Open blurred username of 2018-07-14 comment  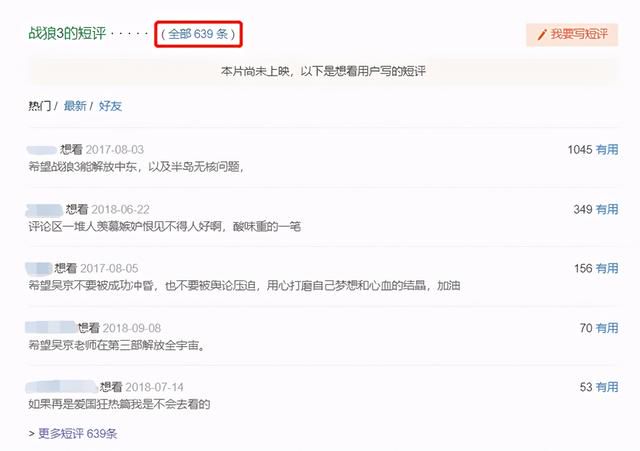point(62,387)
